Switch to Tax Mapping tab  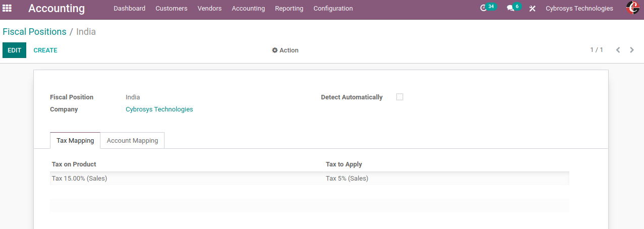pyautogui.click(x=75, y=141)
